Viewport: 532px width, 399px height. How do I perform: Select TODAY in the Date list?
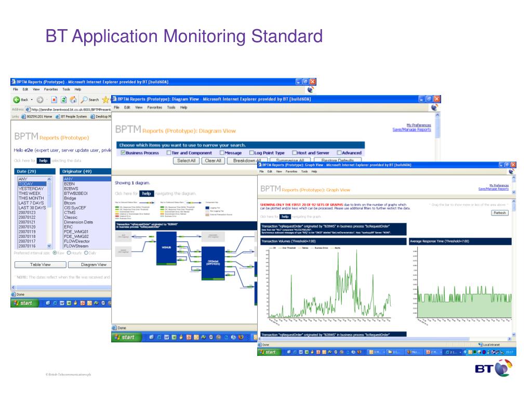tap(32, 184)
